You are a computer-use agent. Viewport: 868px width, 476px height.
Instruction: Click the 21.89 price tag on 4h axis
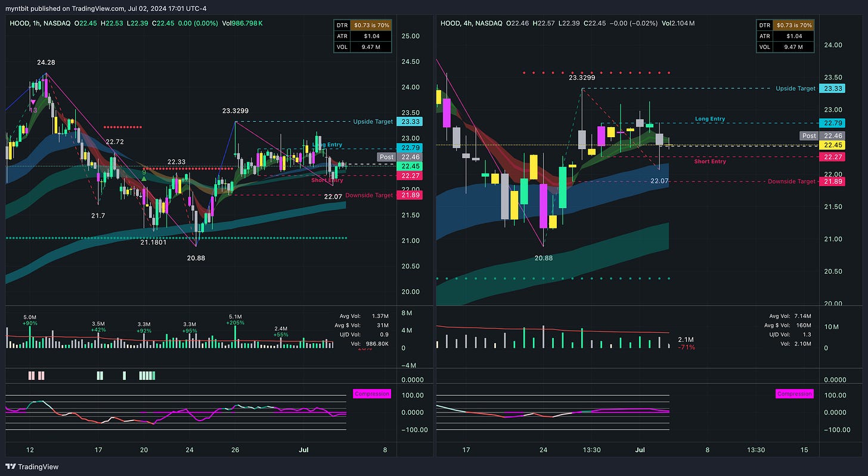(832, 181)
